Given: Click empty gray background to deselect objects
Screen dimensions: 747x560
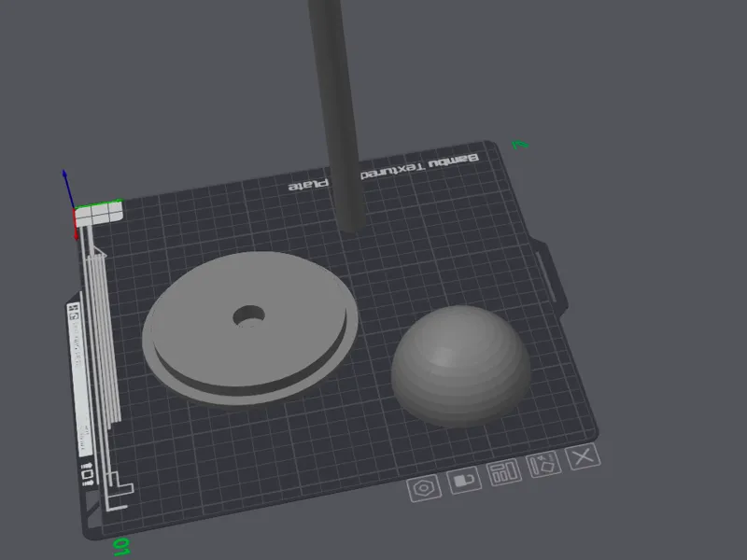Looking at the screenshot, I should point(619,72).
